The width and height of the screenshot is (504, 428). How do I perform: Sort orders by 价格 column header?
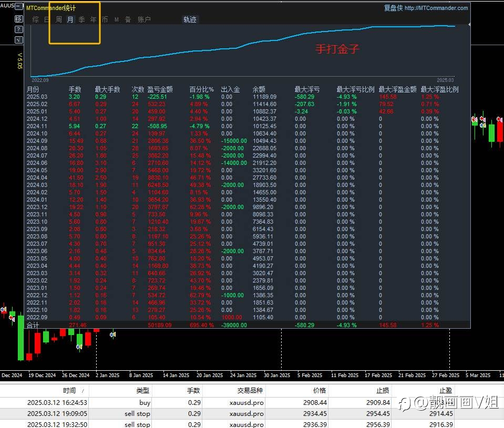320,390
